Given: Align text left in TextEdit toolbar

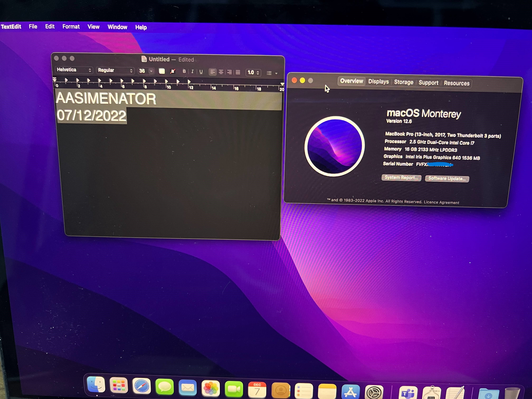Looking at the screenshot, I should [212, 72].
